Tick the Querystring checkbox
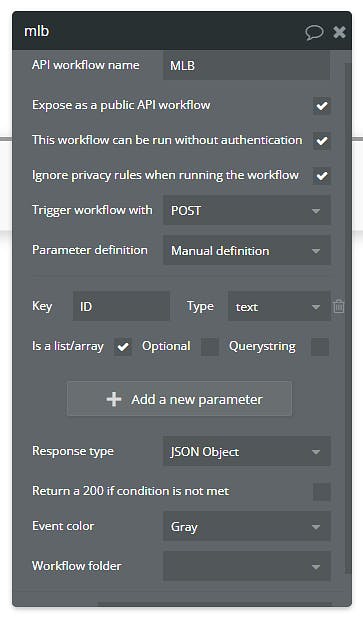 click(x=320, y=347)
